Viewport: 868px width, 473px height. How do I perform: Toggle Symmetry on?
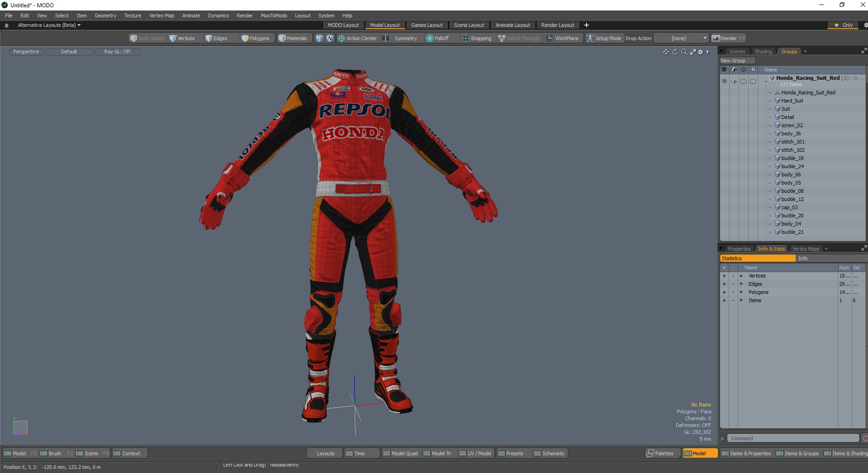click(400, 38)
